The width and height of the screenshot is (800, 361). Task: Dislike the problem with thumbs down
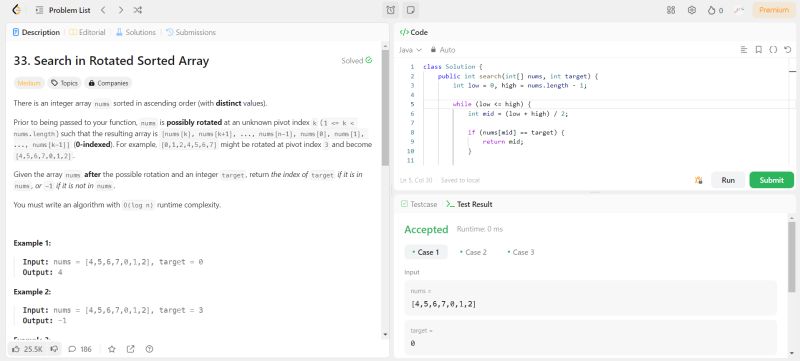coord(54,349)
